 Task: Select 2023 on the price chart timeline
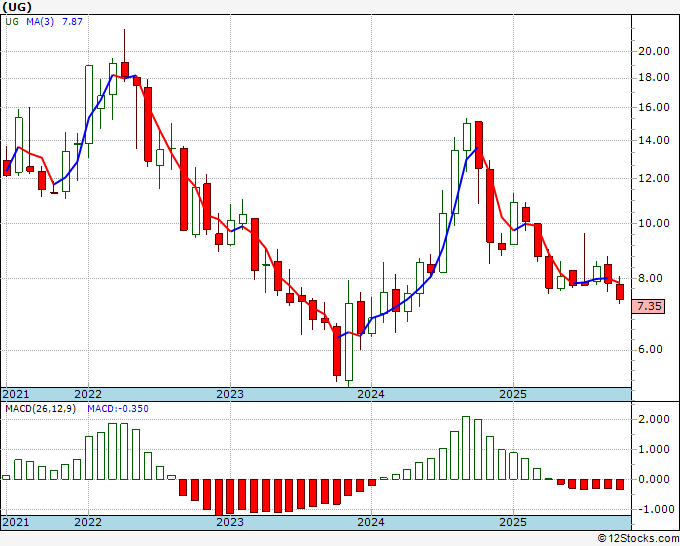230,394
